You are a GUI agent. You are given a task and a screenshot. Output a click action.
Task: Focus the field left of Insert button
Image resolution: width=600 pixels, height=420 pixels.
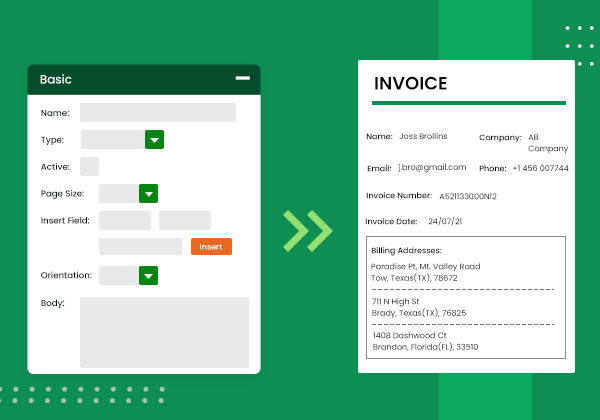(x=140, y=246)
